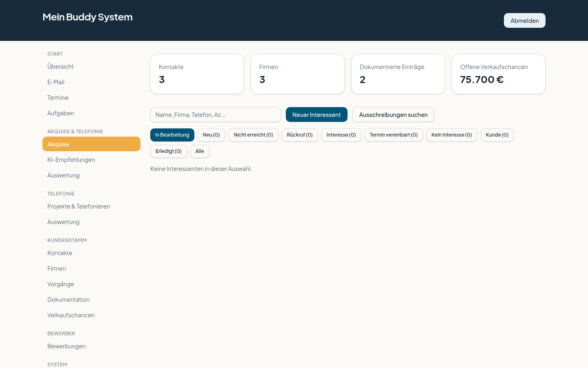Open Bewerbungen in the sidebar

pyautogui.click(x=91, y=346)
